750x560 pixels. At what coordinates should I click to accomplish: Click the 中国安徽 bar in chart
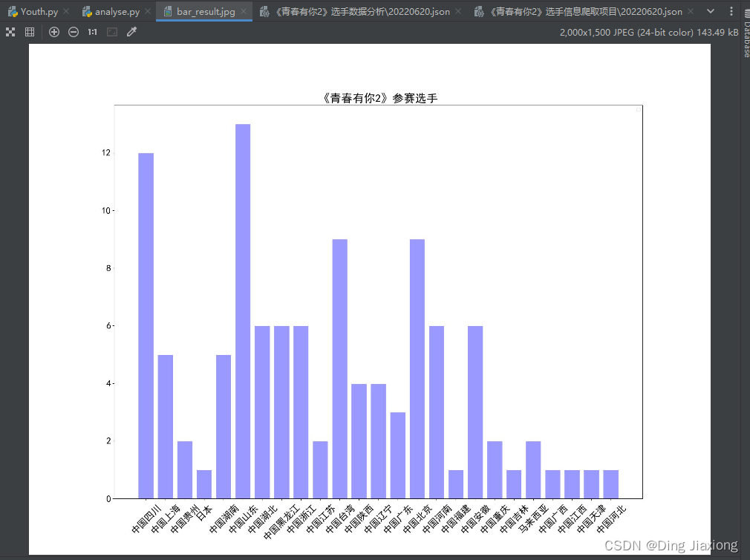(x=475, y=412)
